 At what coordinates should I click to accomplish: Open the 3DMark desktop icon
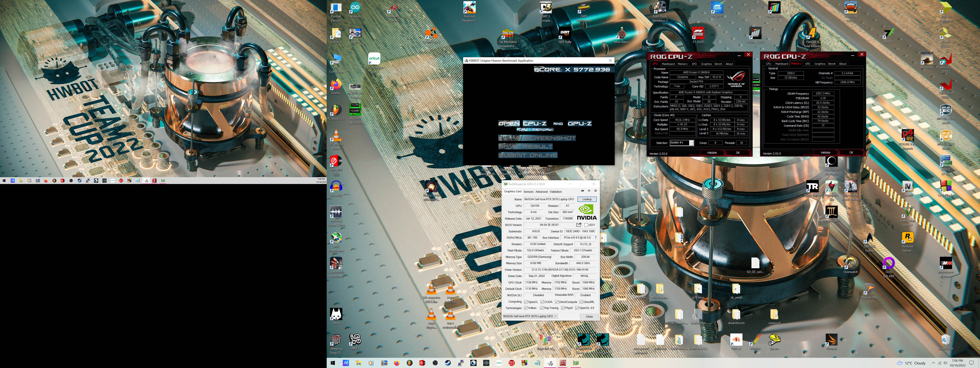(831, 342)
